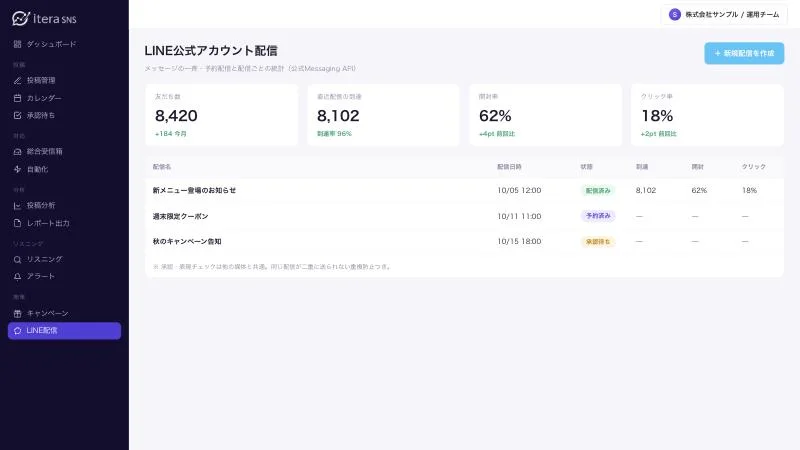The image size is (800, 450).
Task: Click the ダッシュボード grid icon
Action: click(x=17, y=44)
